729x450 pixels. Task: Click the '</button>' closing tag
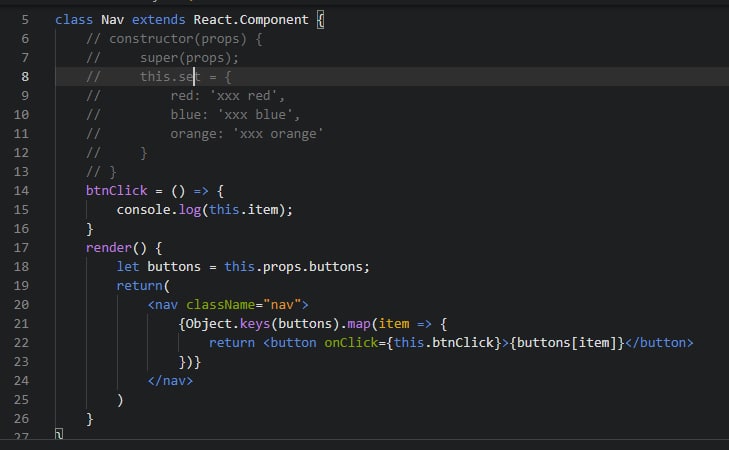(659, 343)
